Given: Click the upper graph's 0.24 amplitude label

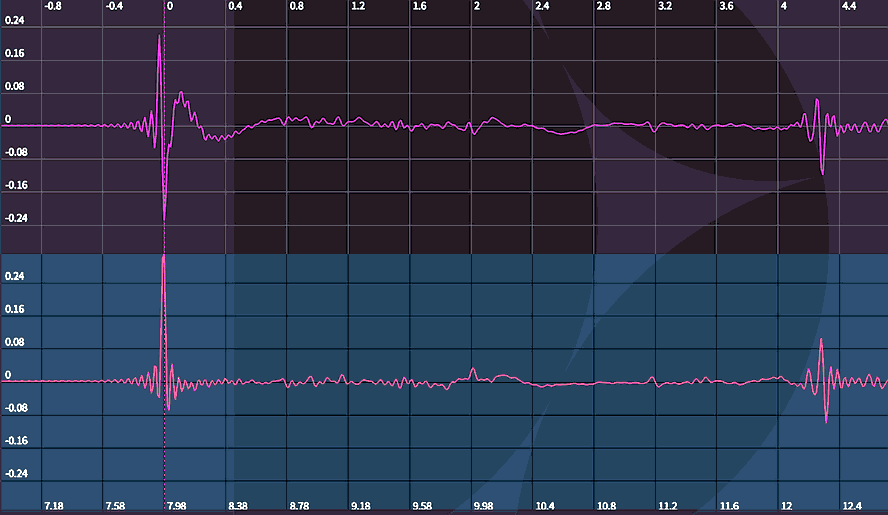Looking at the screenshot, I should click(x=15, y=20).
